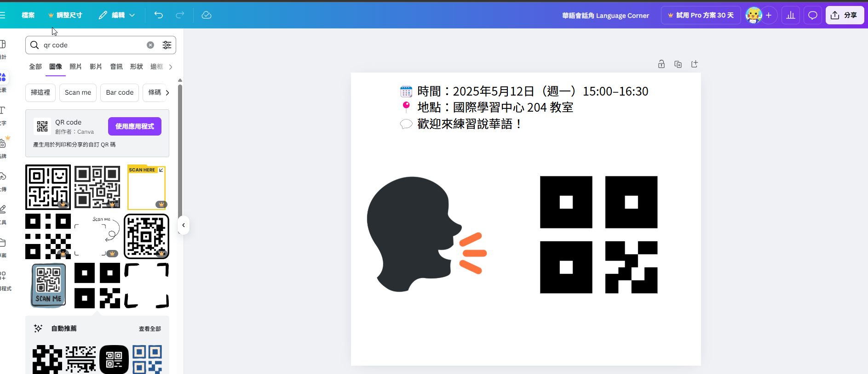
Task: Open Design templates in left sidebar
Action: [x=3, y=48]
